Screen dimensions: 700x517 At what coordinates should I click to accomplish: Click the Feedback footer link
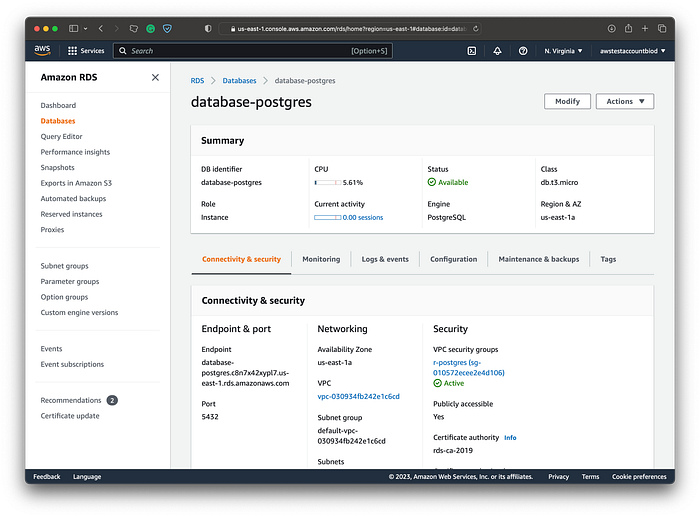coord(47,476)
